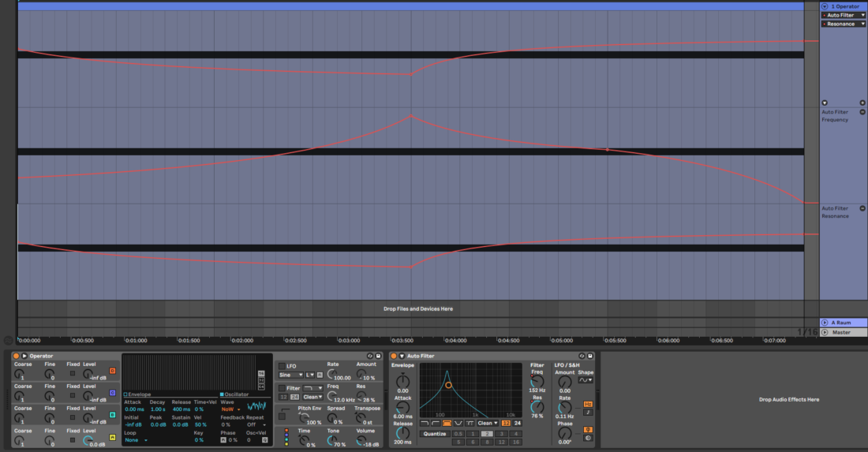Adjust the Operator Volume knob
Screen dimensions: 868x452
(361, 440)
